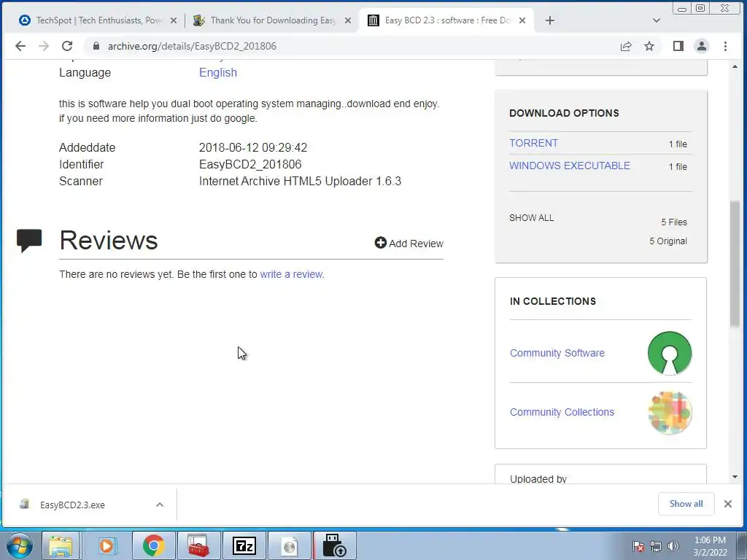Open the Windows Start menu
The image size is (747, 560).
click(18, 545)
